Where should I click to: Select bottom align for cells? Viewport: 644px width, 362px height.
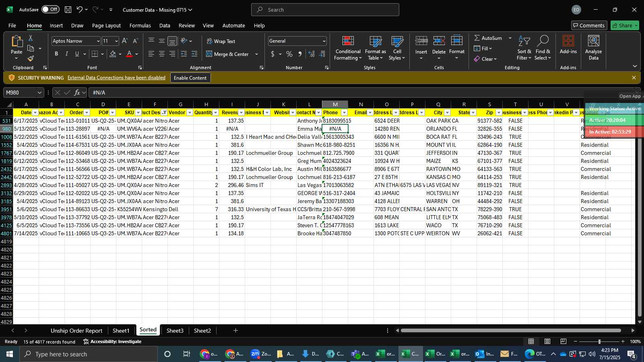click(x=172, y=41)
